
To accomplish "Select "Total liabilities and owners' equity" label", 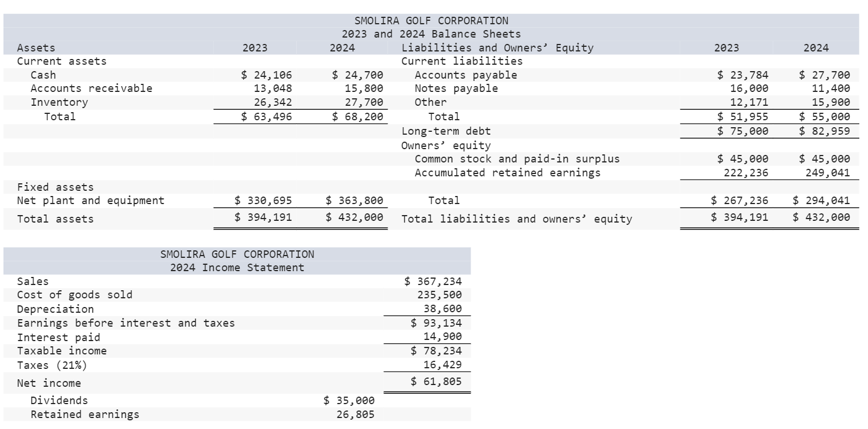I will tap(517, 219).
